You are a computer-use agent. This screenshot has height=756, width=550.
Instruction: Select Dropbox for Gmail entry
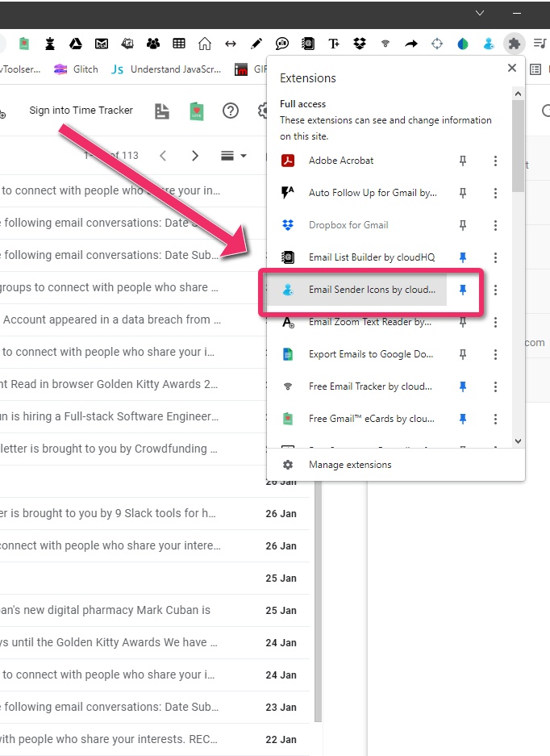pyautogui.click(x=356, y=225)
